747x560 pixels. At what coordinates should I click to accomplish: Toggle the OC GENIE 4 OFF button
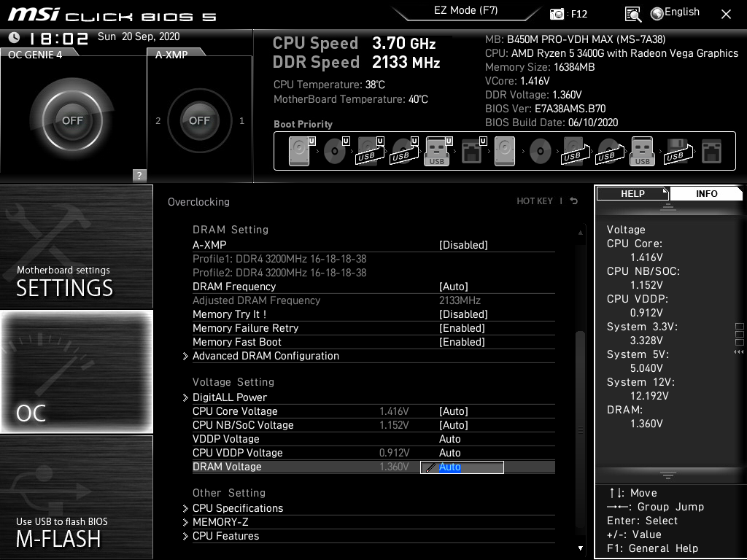pyautogui.click(x=72, y=120)
